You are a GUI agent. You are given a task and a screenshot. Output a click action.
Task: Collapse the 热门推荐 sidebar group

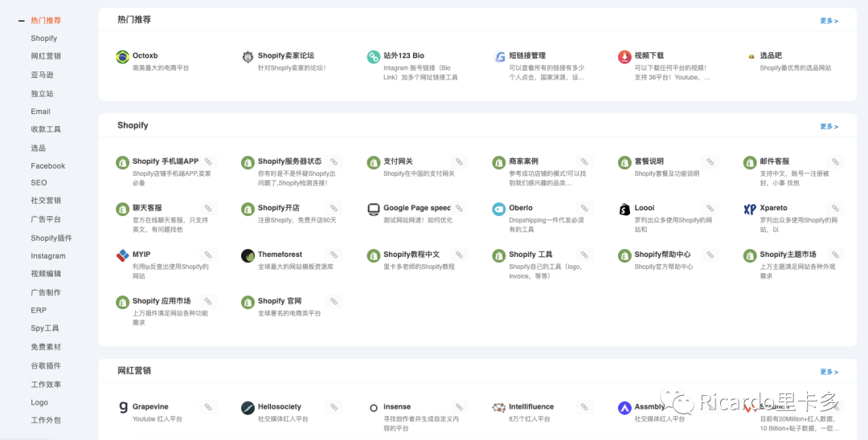point(22,20)
